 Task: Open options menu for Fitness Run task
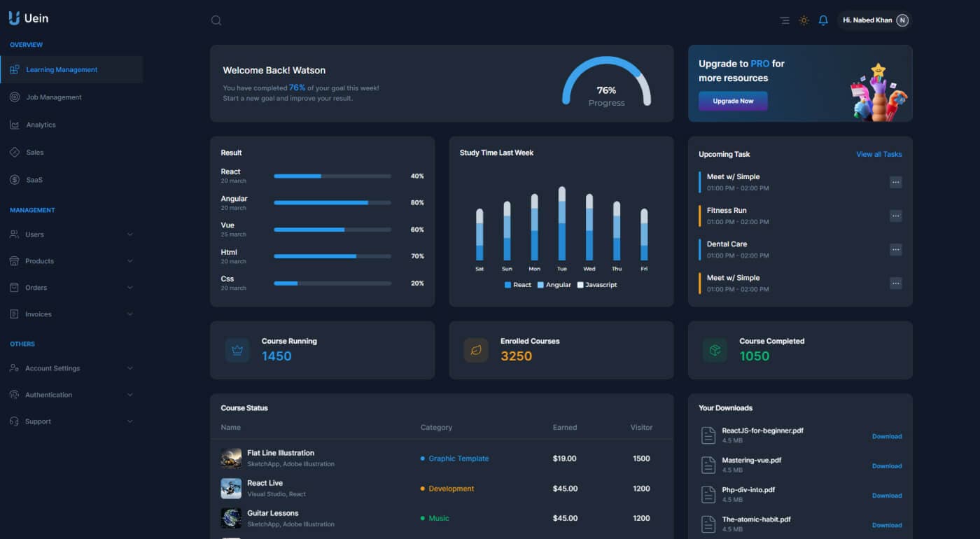click(x=895, y=216)
